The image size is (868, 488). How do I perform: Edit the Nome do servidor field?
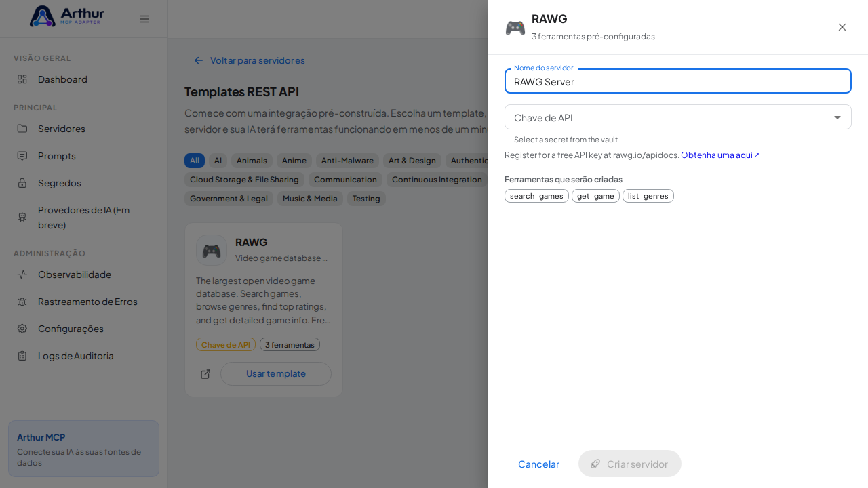[678, 81]
